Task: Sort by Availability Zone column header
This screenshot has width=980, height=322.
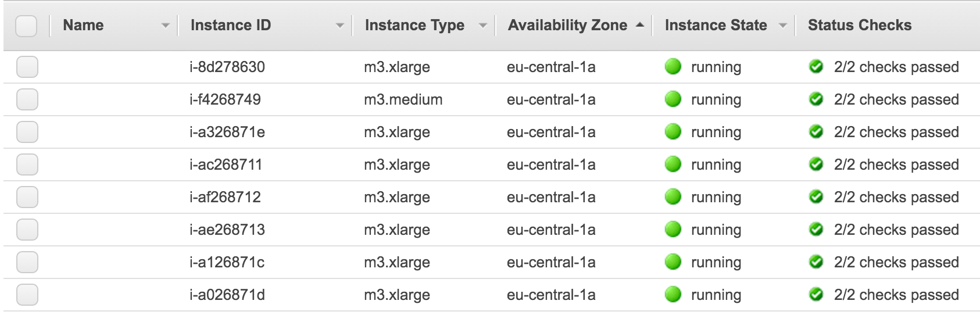Action: (567, 26)
